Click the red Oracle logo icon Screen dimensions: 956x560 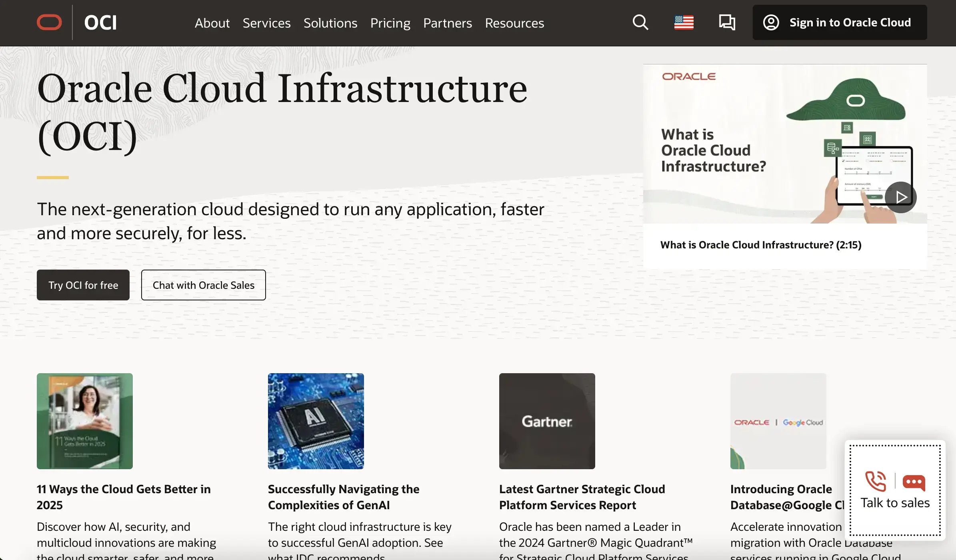point(49,22)
